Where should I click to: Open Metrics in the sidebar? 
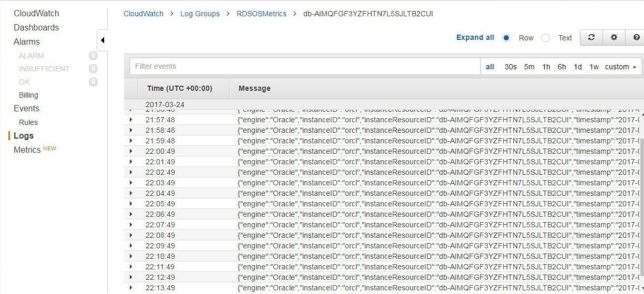tap(27, 150)
